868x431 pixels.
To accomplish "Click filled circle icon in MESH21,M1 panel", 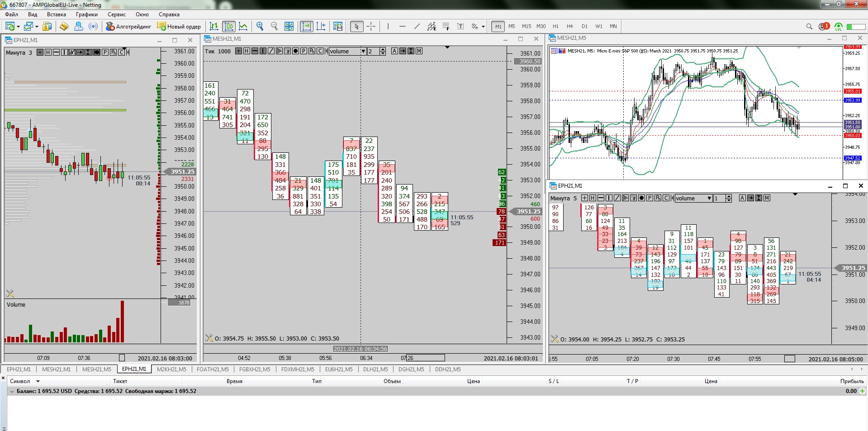I will point(295,51).
